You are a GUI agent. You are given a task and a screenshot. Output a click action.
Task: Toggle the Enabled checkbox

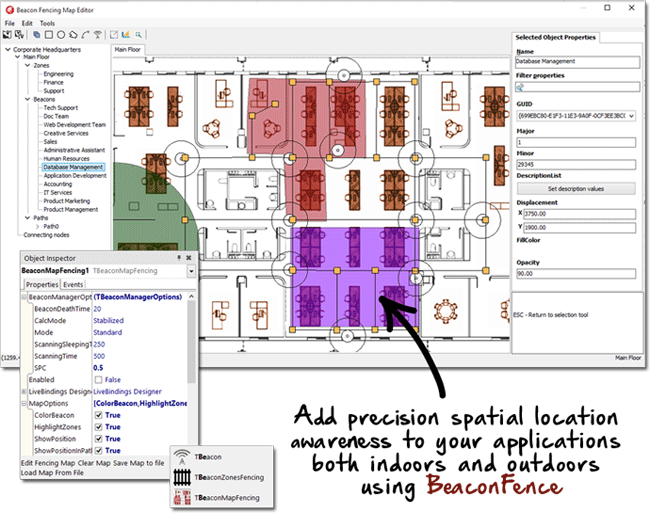tap(98, 380)
